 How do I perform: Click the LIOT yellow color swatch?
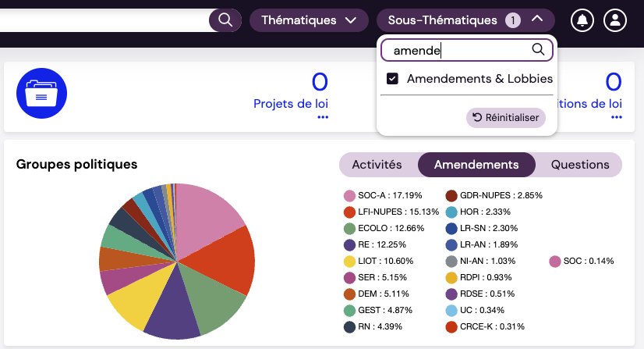tap(349, 261)
